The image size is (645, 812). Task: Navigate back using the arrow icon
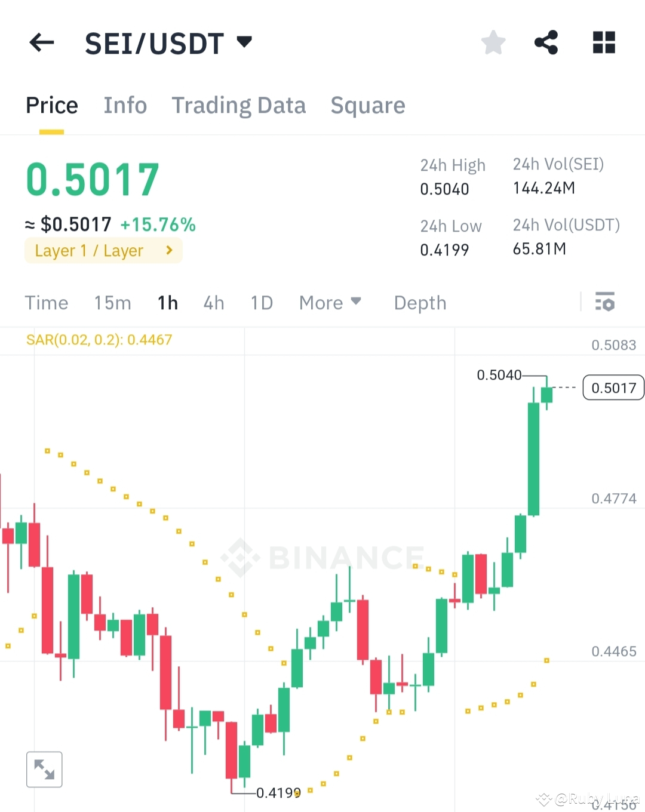41,42
